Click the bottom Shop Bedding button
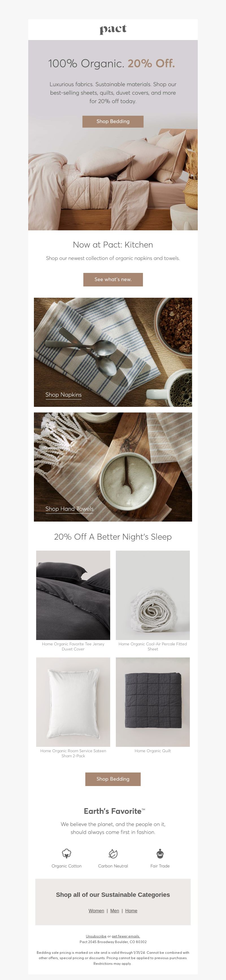 [x=113, y=779]
